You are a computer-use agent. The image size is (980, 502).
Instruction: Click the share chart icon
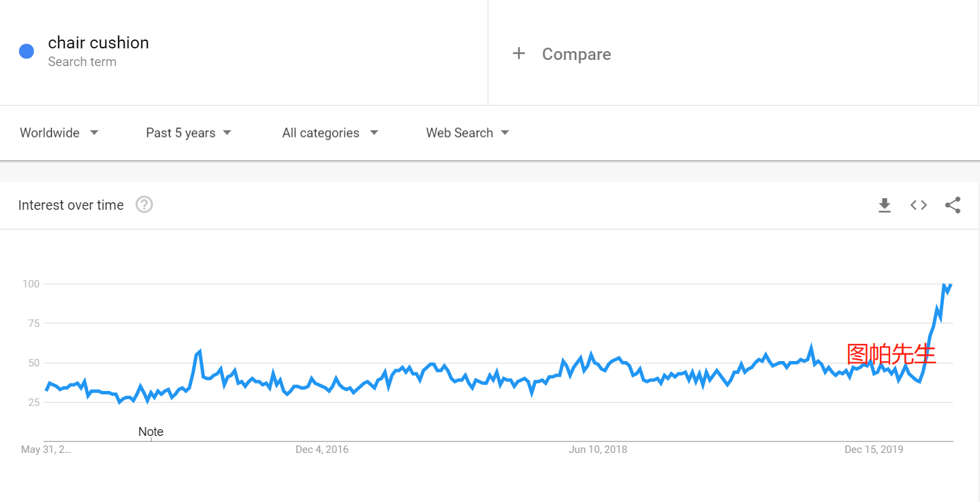[953, 205]
